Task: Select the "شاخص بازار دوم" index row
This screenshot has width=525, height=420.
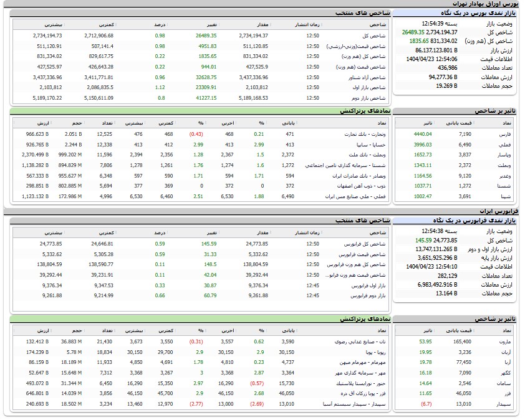Action: pos(201,98)
